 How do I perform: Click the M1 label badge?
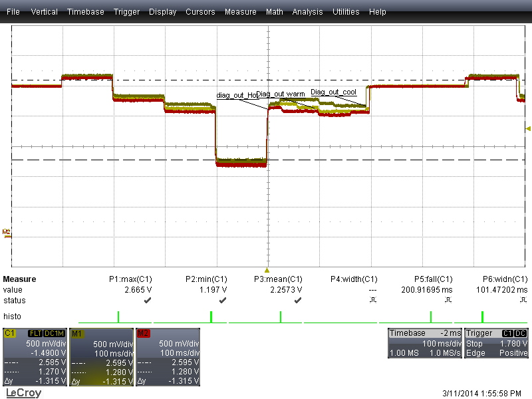click(76, 334)
